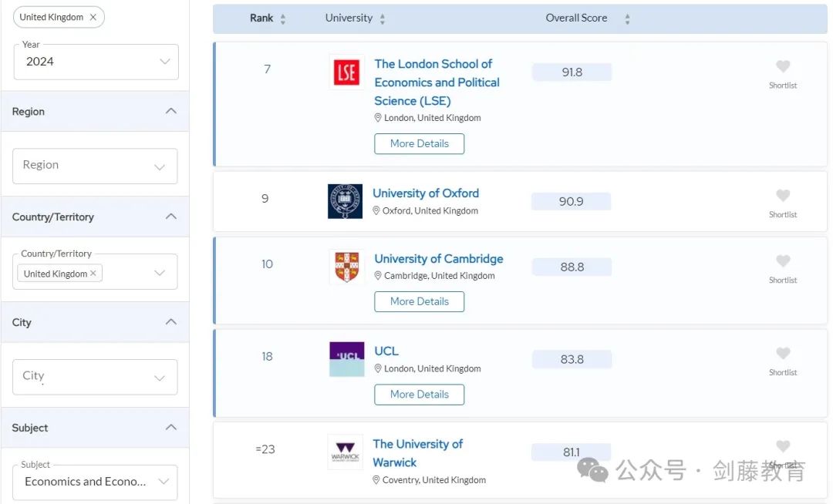Click the heart icon for UCL
This screenshot has width=833, height=504.
click(x=782, y=354)
